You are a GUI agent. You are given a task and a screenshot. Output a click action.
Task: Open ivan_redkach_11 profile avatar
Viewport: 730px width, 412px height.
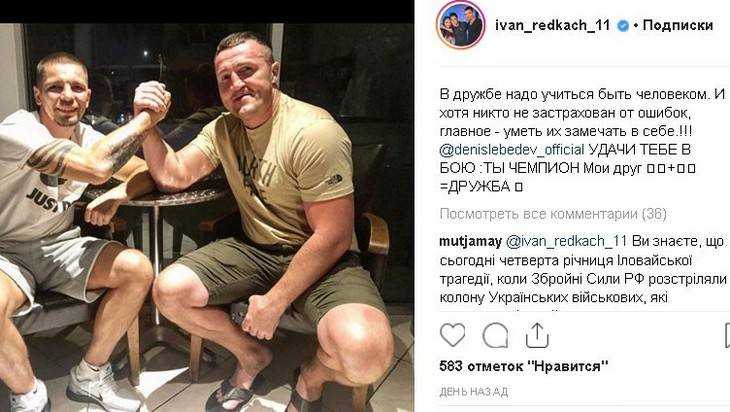[x=460, y=25]
